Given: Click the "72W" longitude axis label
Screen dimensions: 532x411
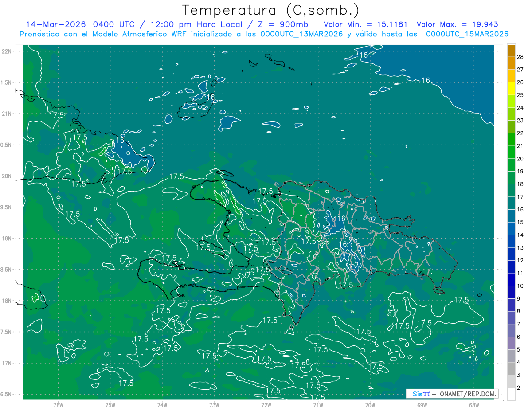Looking at the screenshot, I should point(266,405).
